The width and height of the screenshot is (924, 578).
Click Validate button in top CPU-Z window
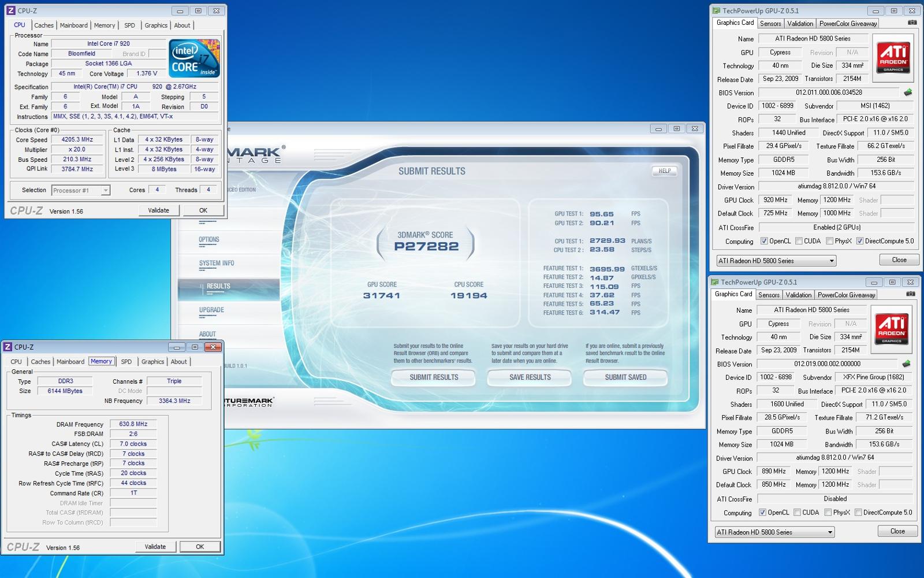[x=158, y=210]
